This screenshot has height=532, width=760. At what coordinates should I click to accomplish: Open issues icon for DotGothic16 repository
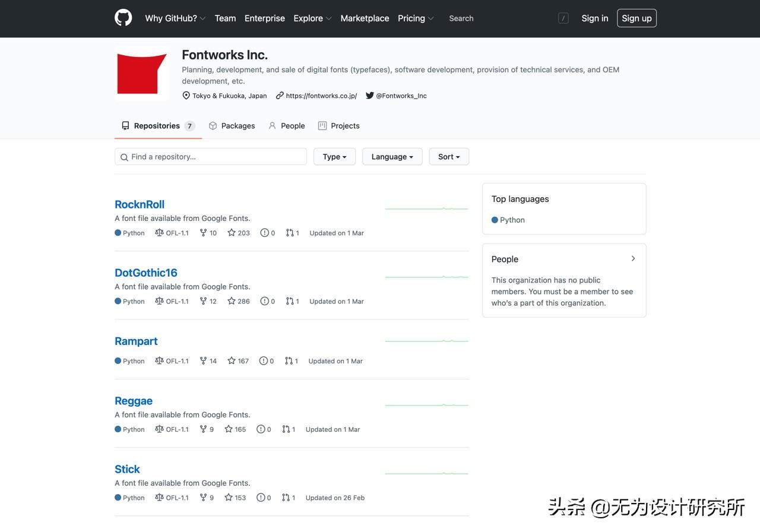click(x=264, y=301)
